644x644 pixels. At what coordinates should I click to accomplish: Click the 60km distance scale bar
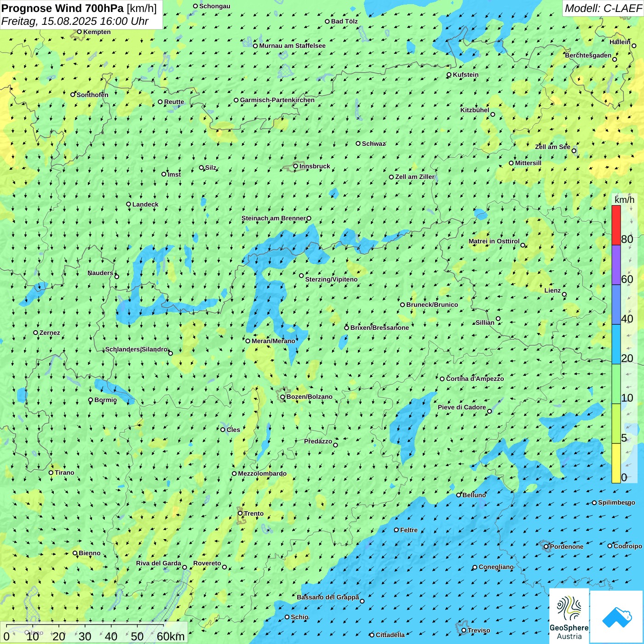click(x=85, y=626)
